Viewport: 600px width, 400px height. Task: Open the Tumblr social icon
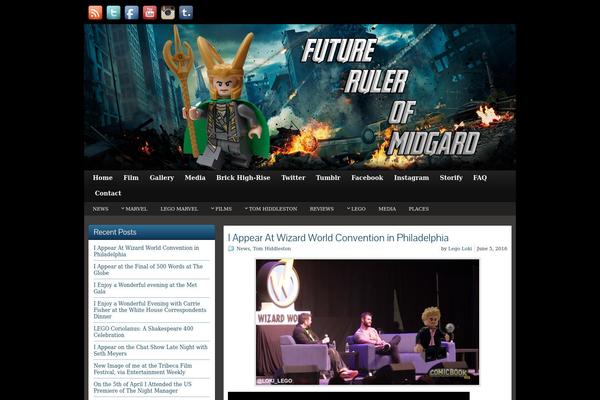point(186,13)
